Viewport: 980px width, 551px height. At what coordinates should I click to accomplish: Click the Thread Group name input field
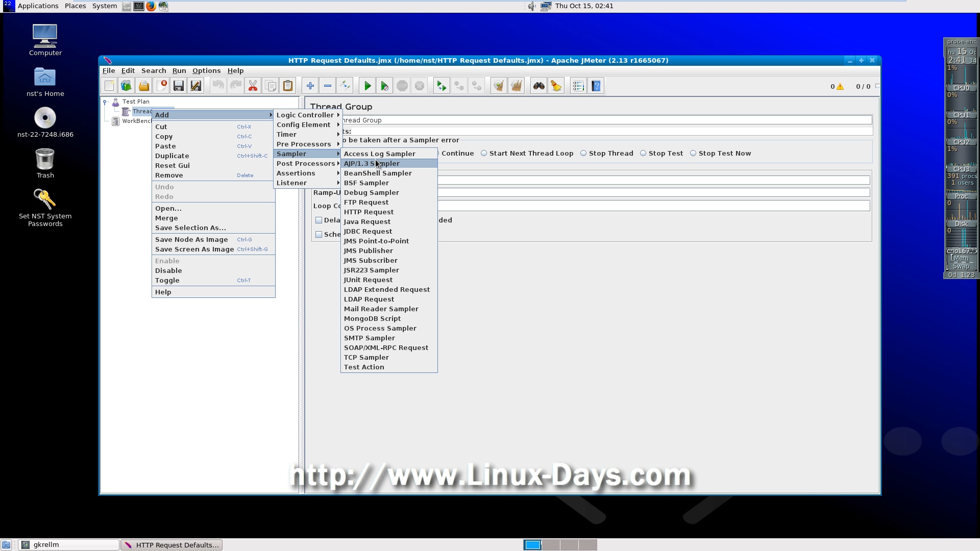[x=606, y=120]
